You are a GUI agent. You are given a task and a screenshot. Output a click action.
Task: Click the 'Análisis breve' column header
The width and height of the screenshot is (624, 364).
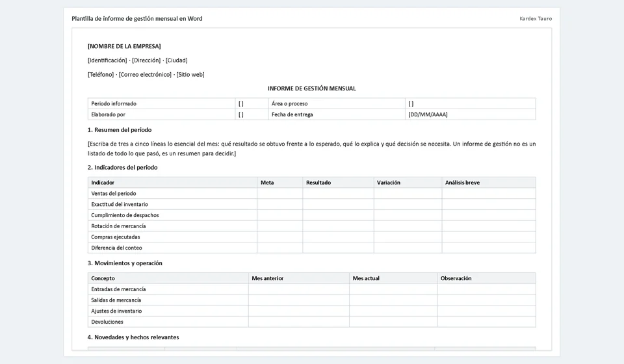[x=489, y=183]
